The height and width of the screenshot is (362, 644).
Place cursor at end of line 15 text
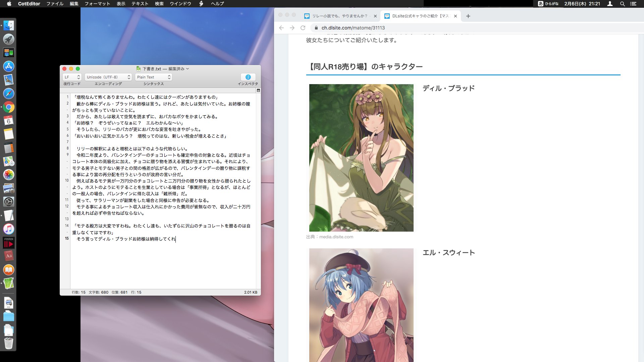point(175,239)
